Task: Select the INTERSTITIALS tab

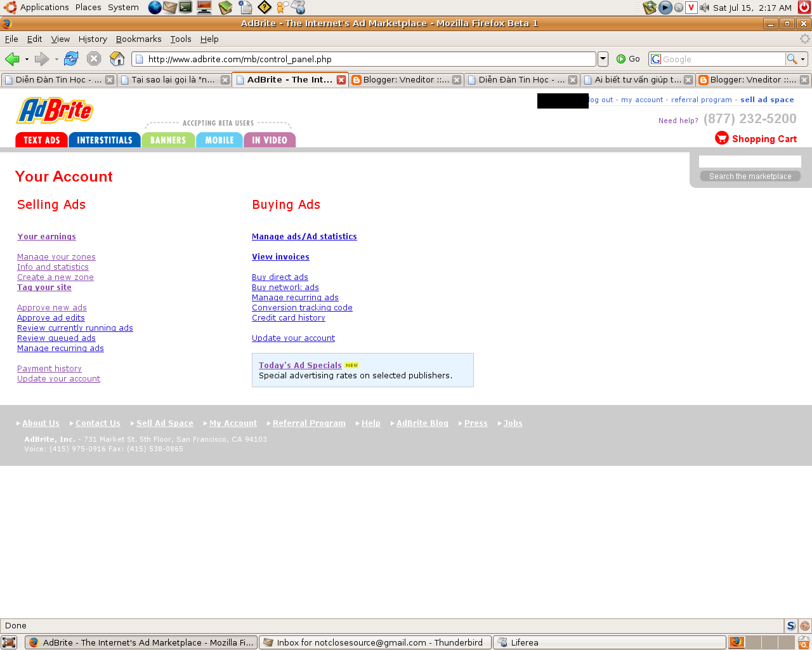Action: [105, 140]
